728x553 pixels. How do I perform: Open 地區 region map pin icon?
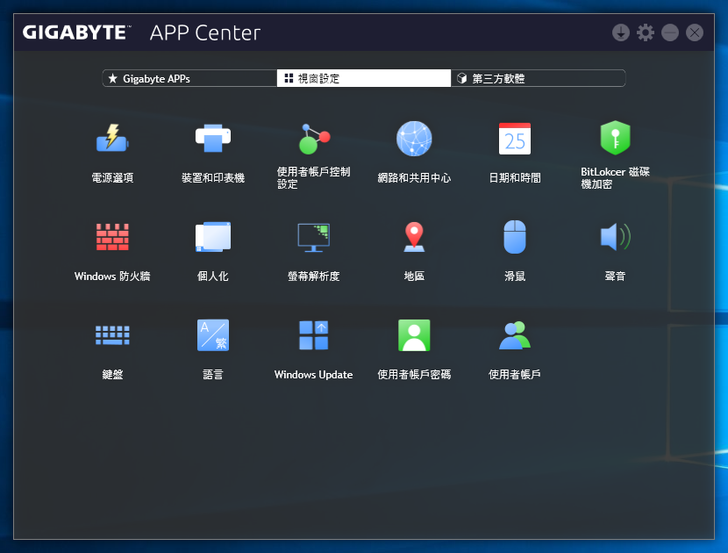point(414,237)
